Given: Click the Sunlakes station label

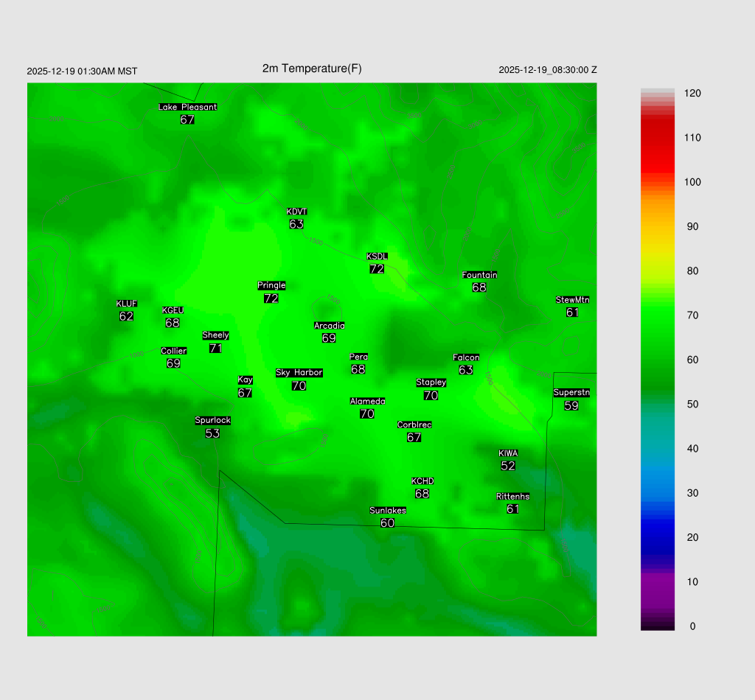Looking at the screenshot, I should [x=387, y=510].
